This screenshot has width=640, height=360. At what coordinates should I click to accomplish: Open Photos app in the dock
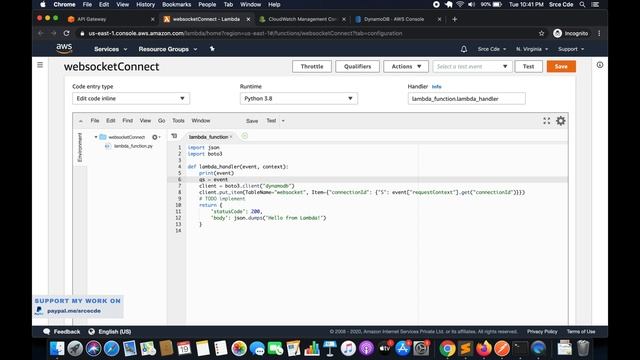click(x=239, y=349)
